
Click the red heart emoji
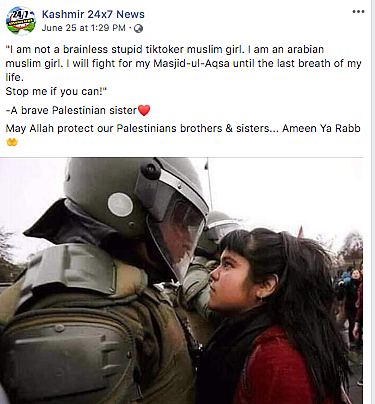pos(144,110)
